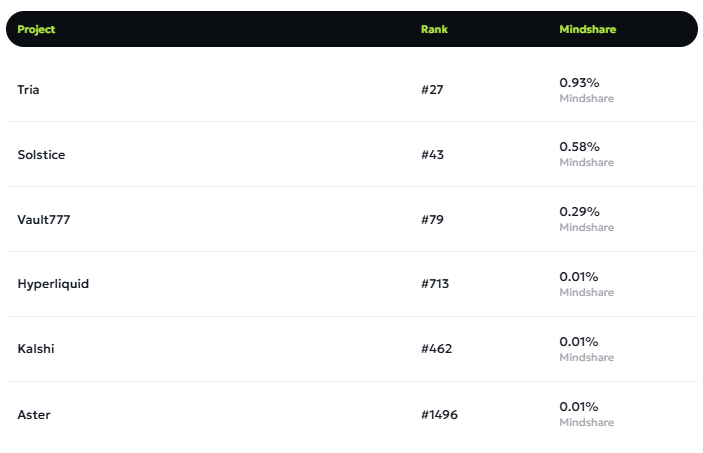Click the 0.93% mindshare value
Image resolution: width=703 pixels, height=453 pixels.
(579, 82)
